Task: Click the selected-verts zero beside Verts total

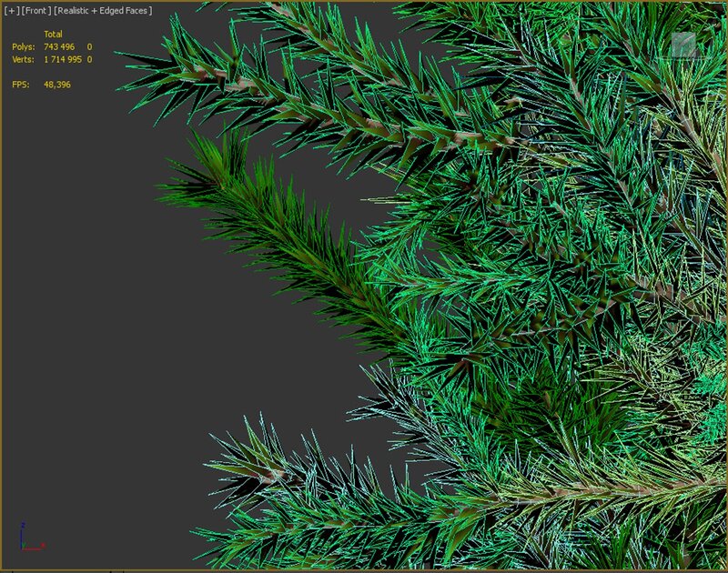Action: [89, 59]
